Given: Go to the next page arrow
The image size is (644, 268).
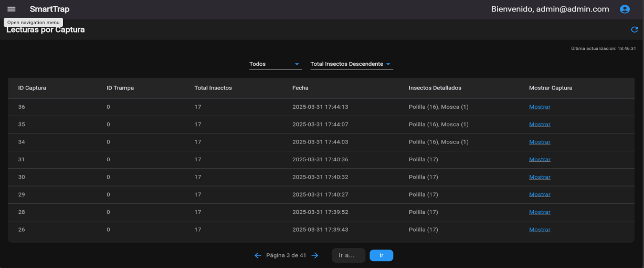Looking at the screenshot, I should 315,255.
